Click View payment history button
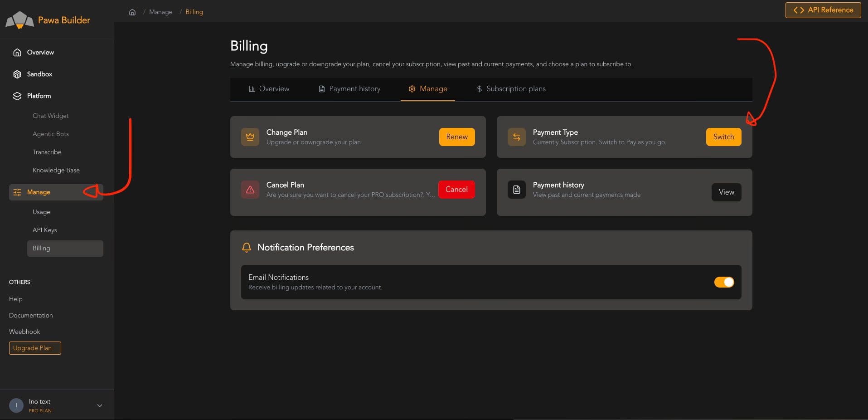 coord(727,192)
